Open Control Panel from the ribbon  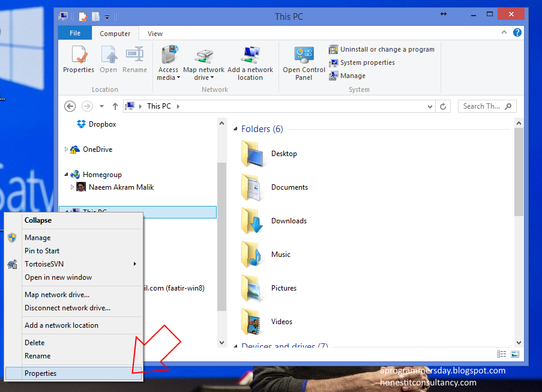[304, 63]
